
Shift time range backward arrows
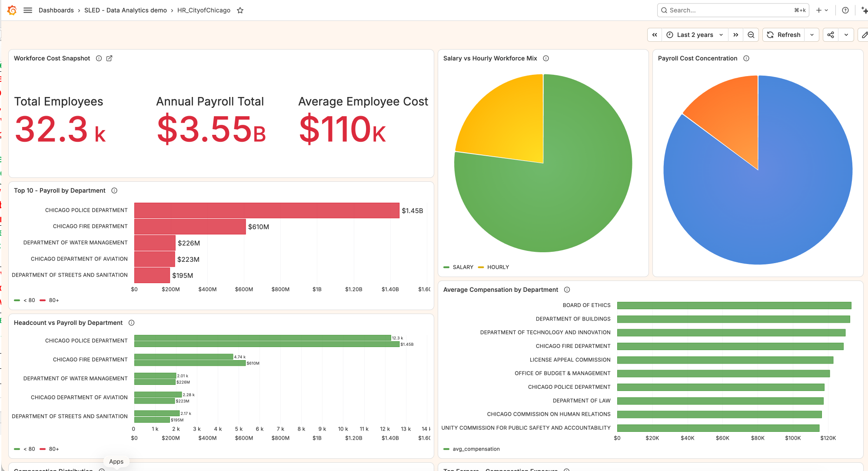click(655, 35)
